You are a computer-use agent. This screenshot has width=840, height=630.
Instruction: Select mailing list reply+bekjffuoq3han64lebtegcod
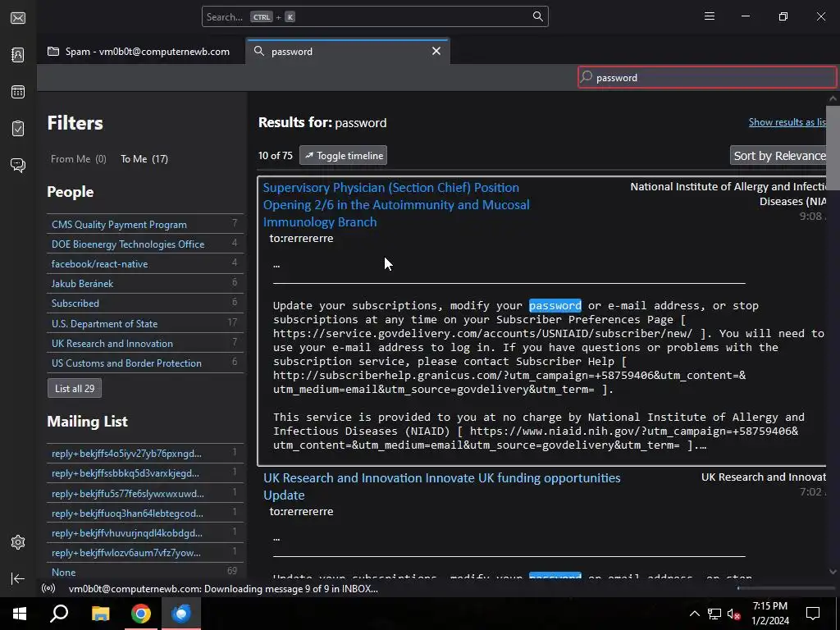(144, 514)
